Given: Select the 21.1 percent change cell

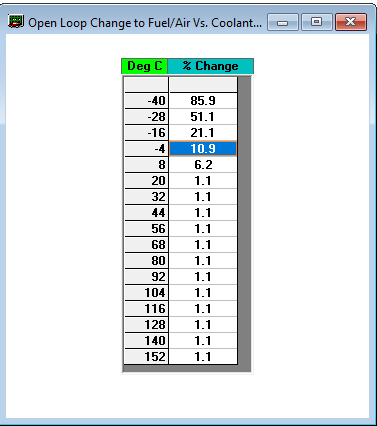Looking at the screenshot, I should tap(203, 133).
